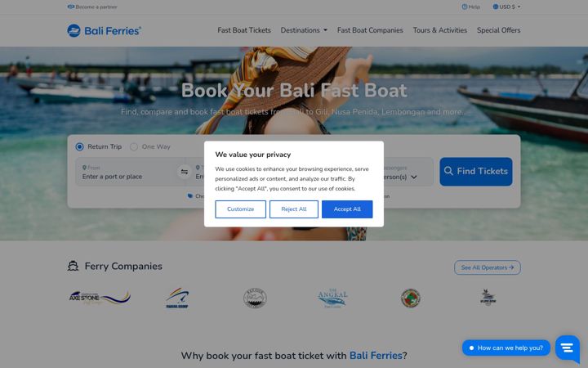Open the Marina Group company logo
Screen dimensions: 588x368
pyautogui.click(x=177, y=298)
